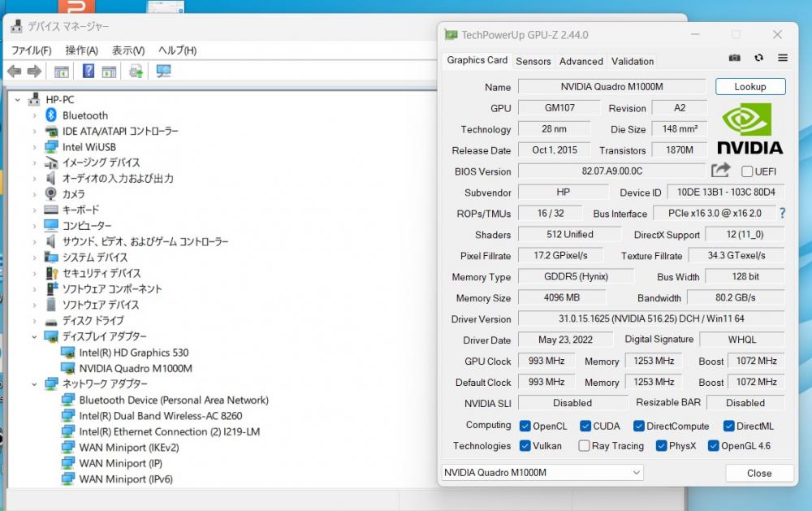Expand the Bluetooth category

35,115
